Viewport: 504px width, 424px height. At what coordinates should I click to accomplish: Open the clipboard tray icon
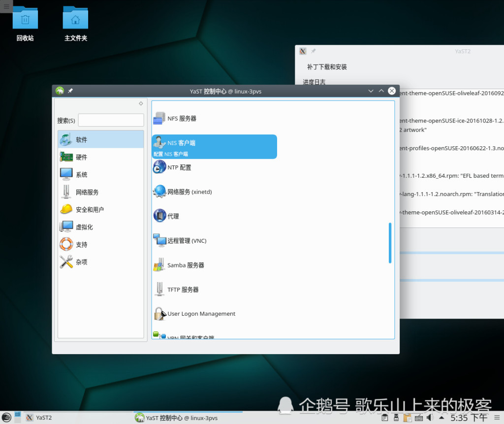pos(385,418)
